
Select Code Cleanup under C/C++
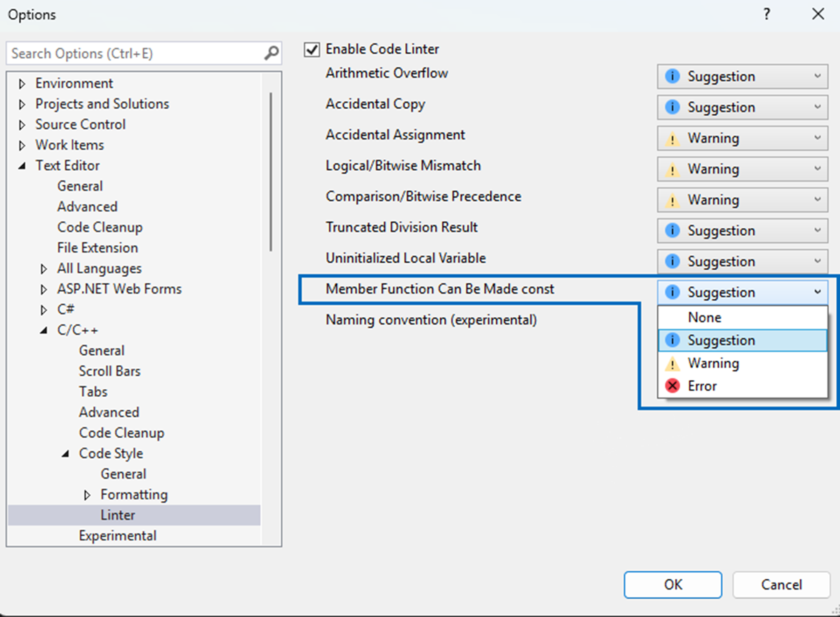[122, 433]
